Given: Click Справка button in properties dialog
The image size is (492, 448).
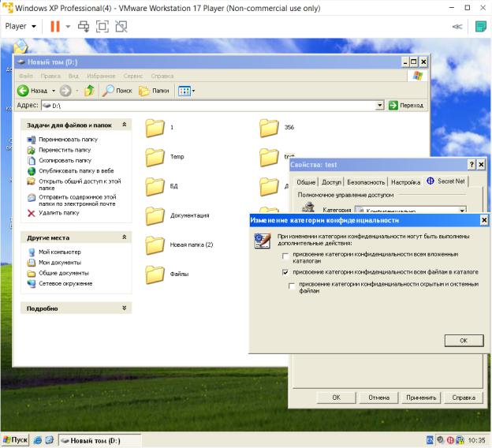Looking at the screenshot, I should coord(464,398).
